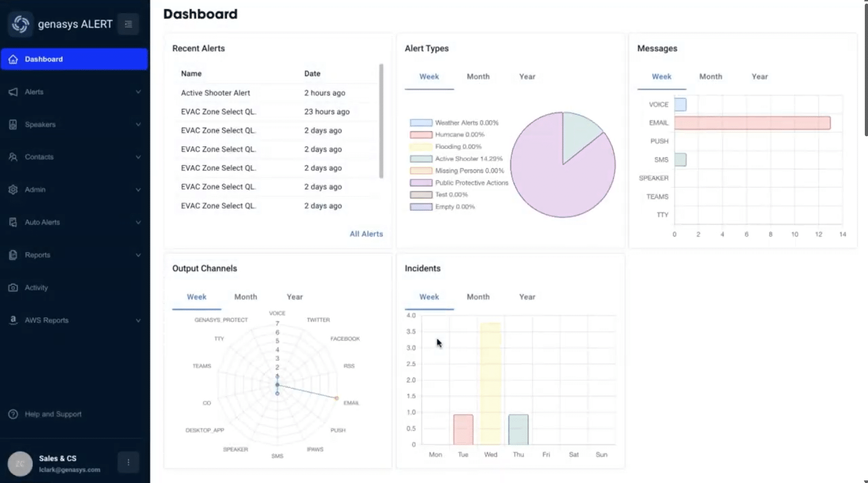Image resolution: width=868 pixels, height=483 pixels.
Task: Click the VOICE bar in Messages chart
Action: 680,105
